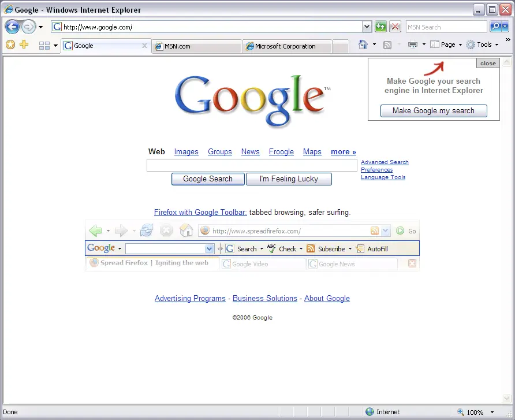Open the Preferences link

point(377,170)
